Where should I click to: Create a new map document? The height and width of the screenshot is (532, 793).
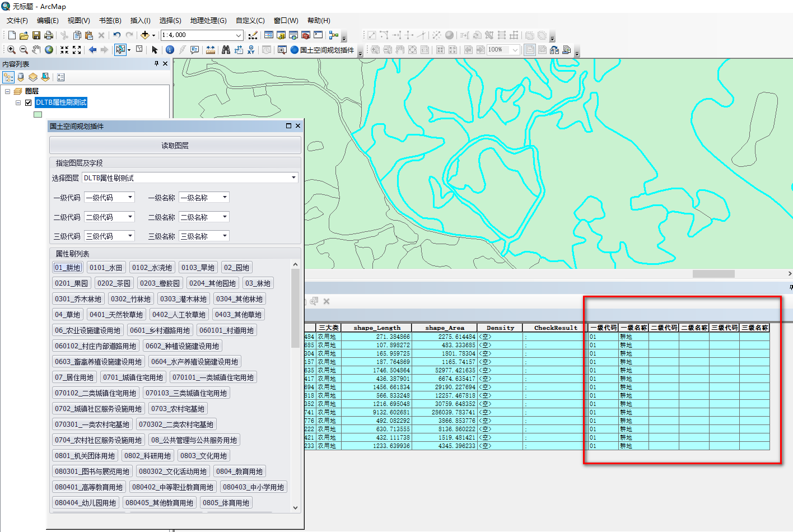click(x=12, y=35)
